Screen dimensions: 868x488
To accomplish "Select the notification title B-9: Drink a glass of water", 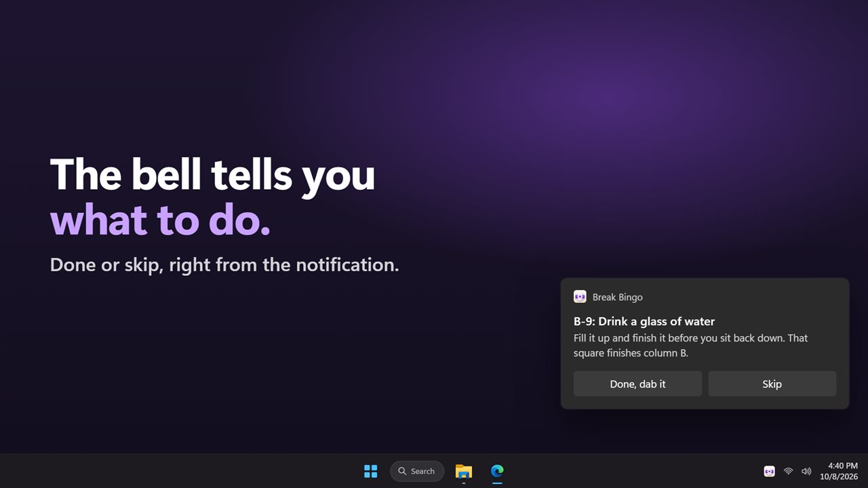I will [644, 321].
